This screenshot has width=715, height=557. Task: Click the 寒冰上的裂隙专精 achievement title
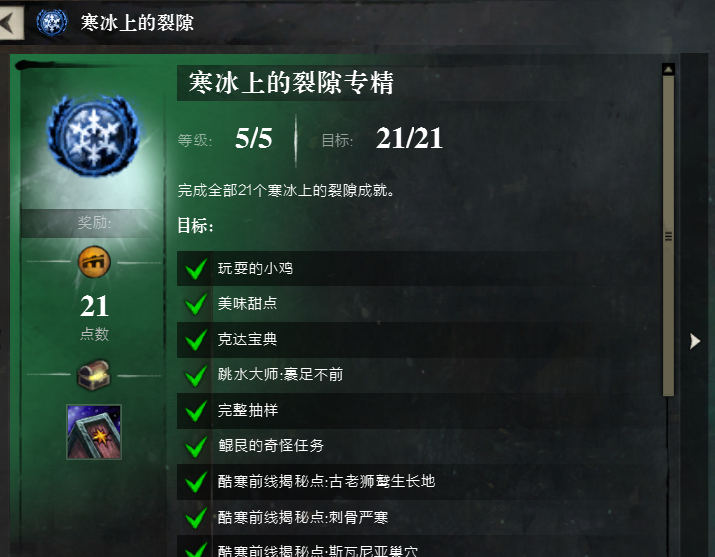coord(291,83)
